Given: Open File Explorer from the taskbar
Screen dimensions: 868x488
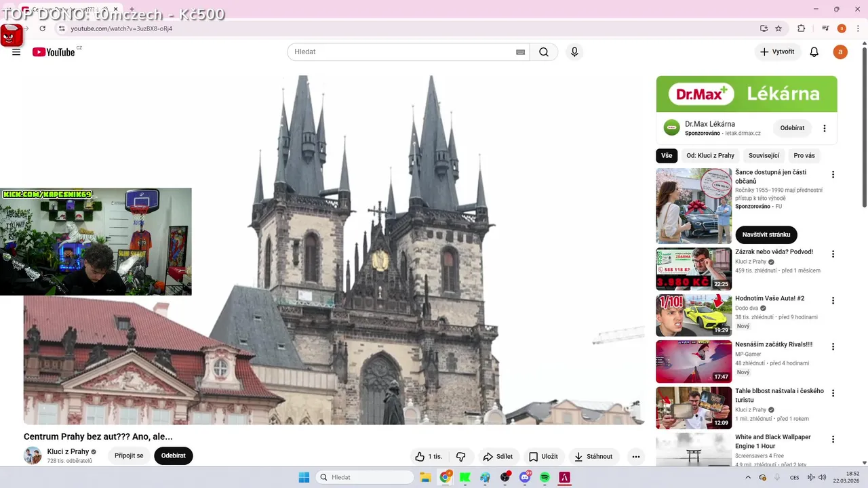Looking at the screenshot, I should [x=425, y=477].
